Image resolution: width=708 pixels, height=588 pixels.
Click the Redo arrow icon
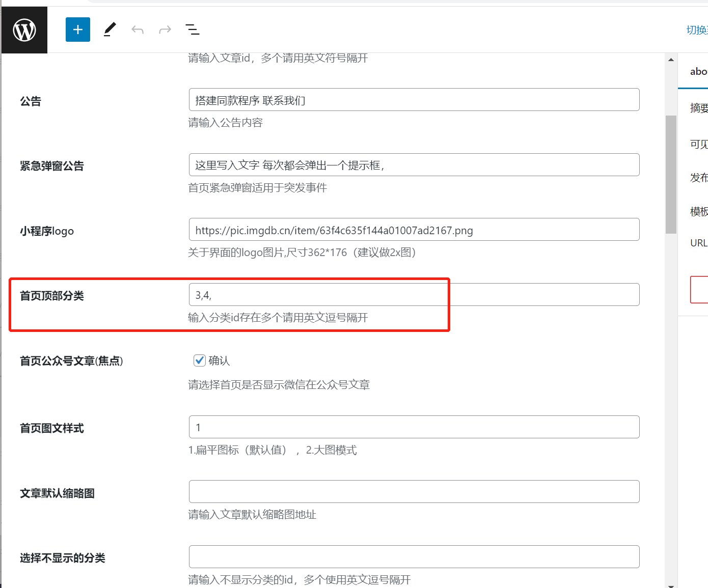[x=165, y=30]
